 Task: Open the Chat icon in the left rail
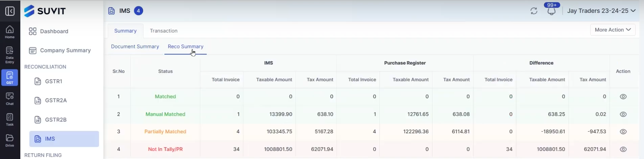[x=10, y=99]
